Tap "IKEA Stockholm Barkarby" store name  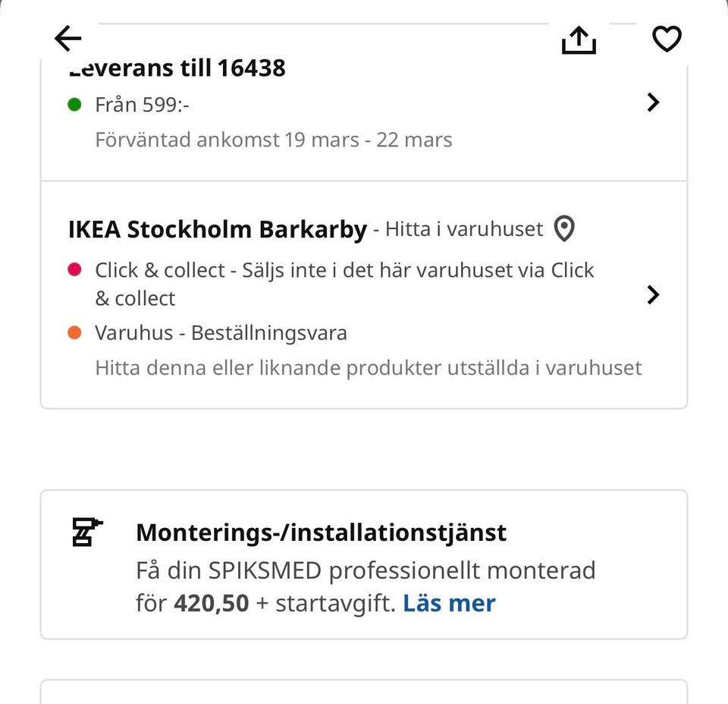(x=218, y=229)
